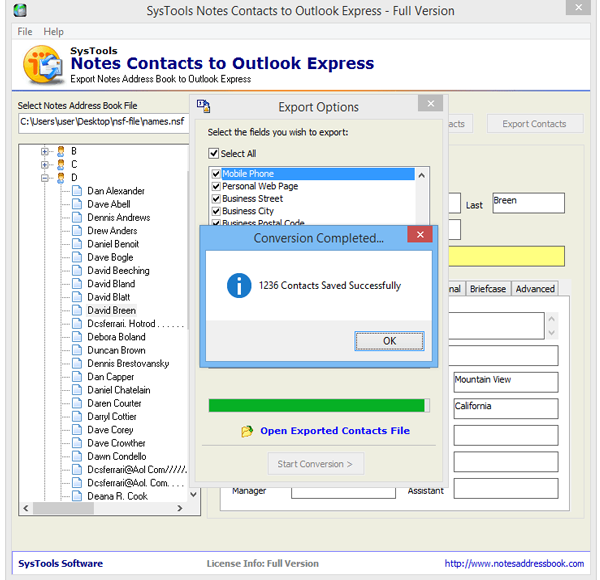Click document icon beside Dcsferrari. Hotrod
The width and height of the screenshot is (600, 580).
77,324
